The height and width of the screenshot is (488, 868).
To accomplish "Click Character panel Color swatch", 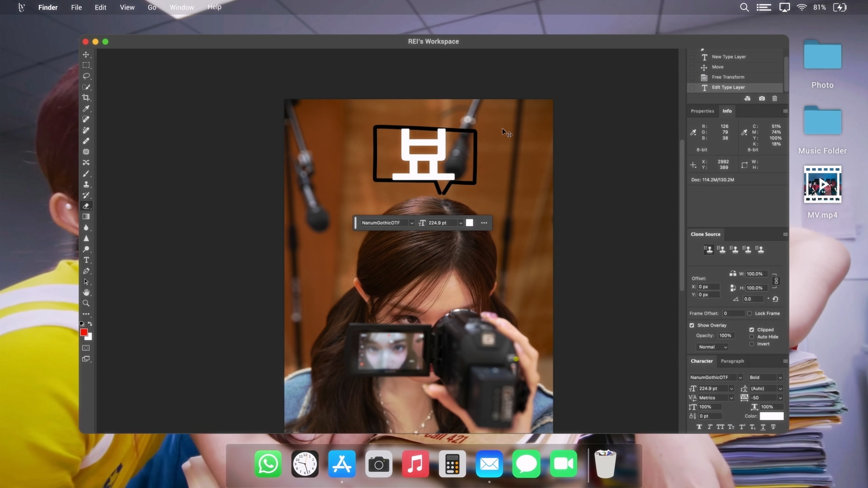I will [x=772, y=417].
